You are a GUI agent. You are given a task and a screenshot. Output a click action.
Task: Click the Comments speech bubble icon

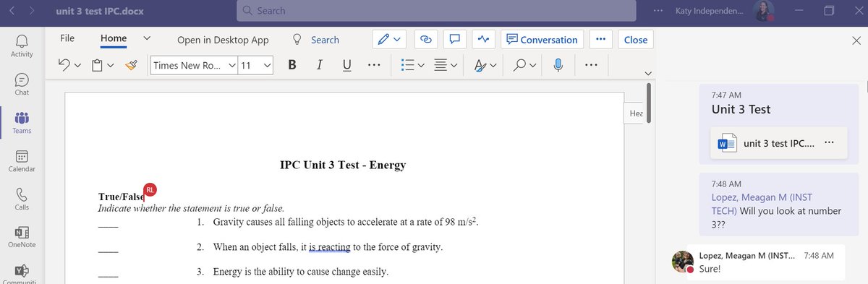(x=455, y=40)
